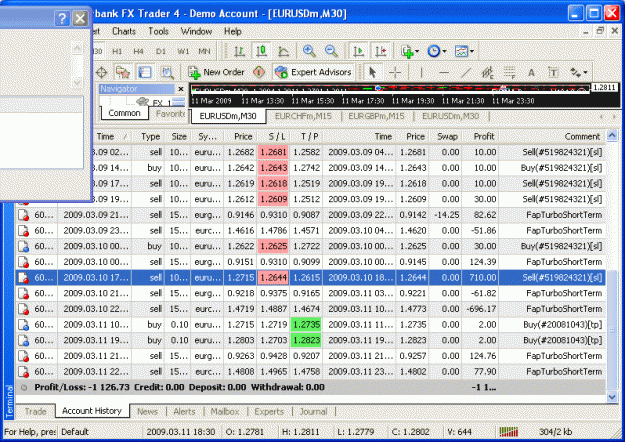The width and height of the screenshot is (625, 442).
Task: Click the dialog's question-mark help button
Action: coord(62,18)
